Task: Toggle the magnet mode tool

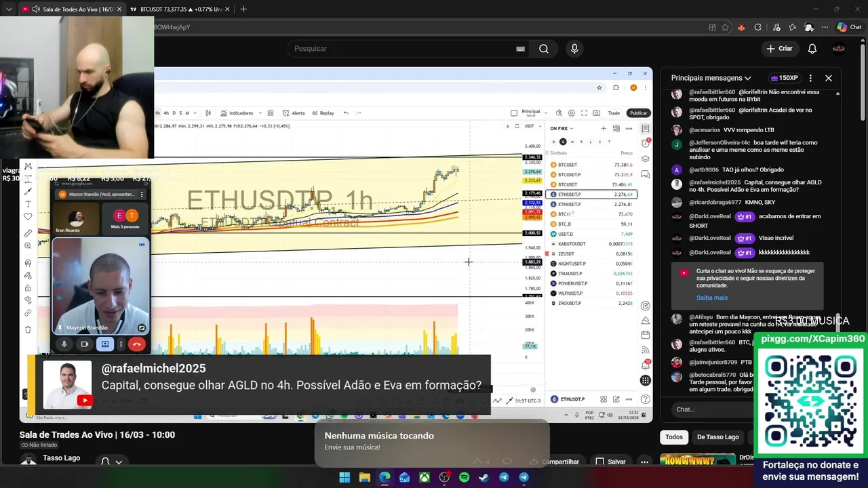Action: click(x=28, y=263)
